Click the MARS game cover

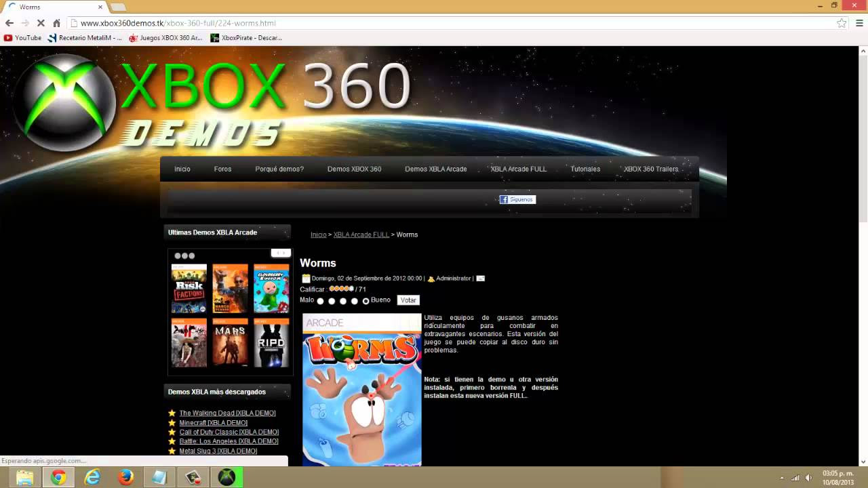(x=231, y=343)
